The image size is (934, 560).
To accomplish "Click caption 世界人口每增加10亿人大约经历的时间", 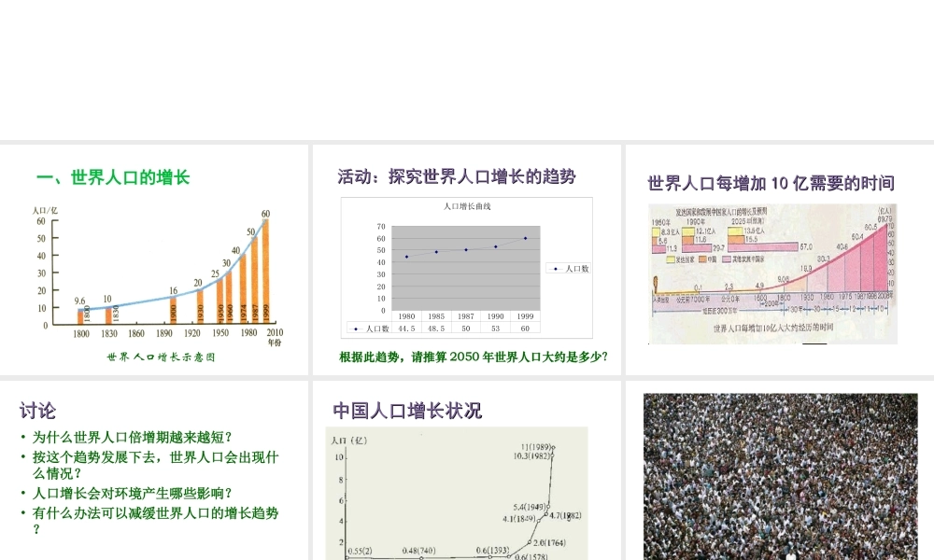I will click(x=773, y=328).
